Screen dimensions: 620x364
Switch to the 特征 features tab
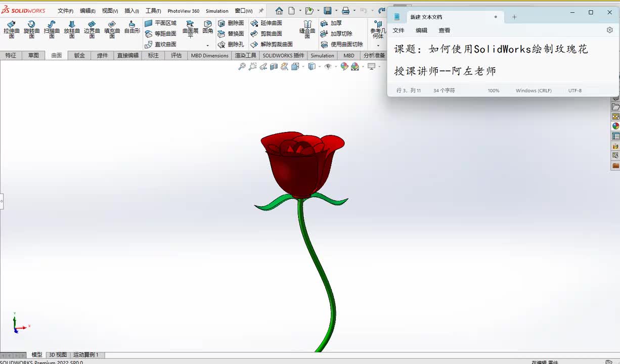click(11, 56)
